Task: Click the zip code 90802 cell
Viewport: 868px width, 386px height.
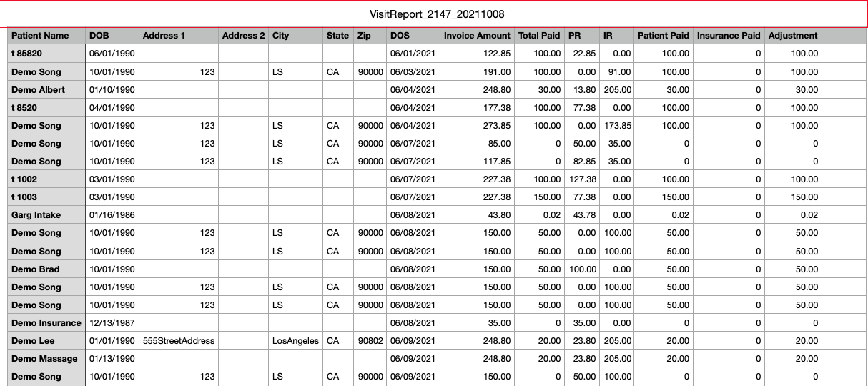Action: tap(370, 340)
